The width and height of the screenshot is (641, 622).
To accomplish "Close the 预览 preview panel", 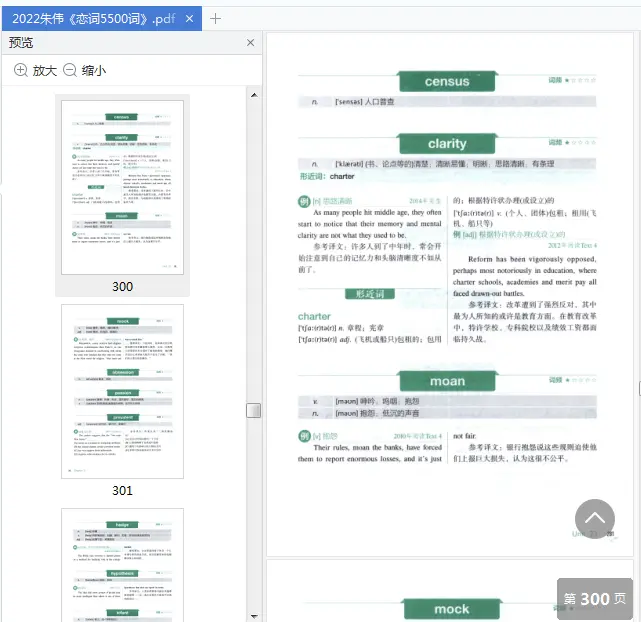I will pyautogui.click(x=251, y=43).
